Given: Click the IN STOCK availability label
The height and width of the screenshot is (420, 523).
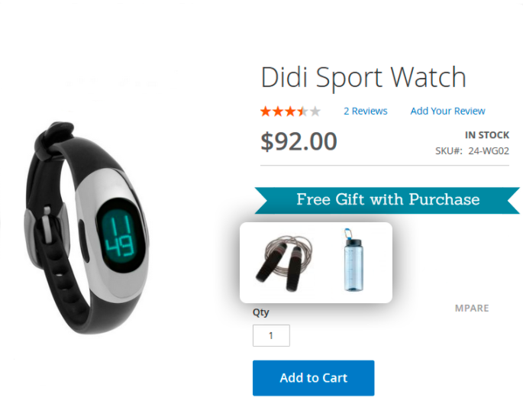Looking at the screenshot, I should coord(487,135).
